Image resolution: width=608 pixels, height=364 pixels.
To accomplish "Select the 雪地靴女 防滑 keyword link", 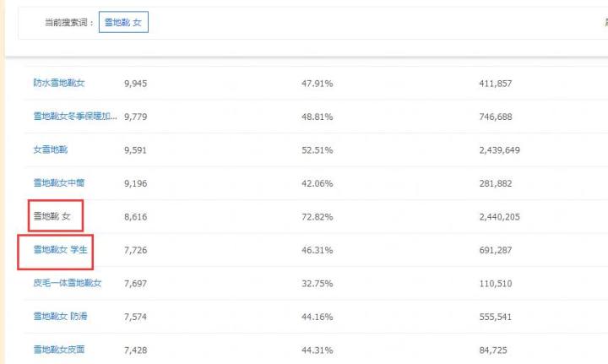I will [61, 317].
